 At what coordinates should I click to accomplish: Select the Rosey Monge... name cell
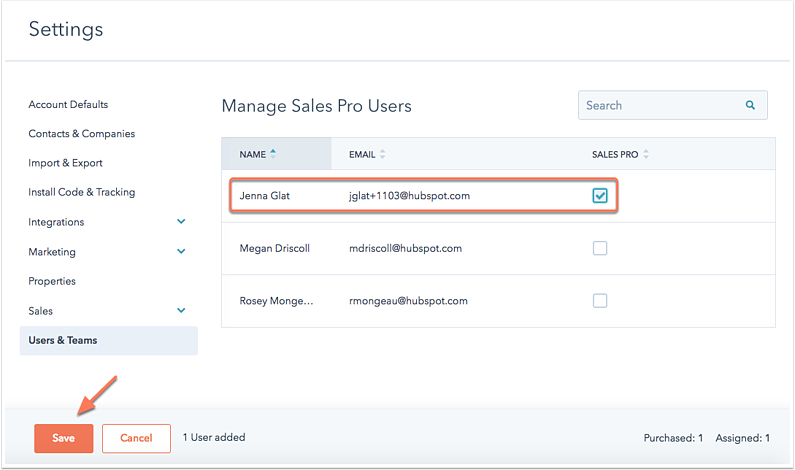276,301
